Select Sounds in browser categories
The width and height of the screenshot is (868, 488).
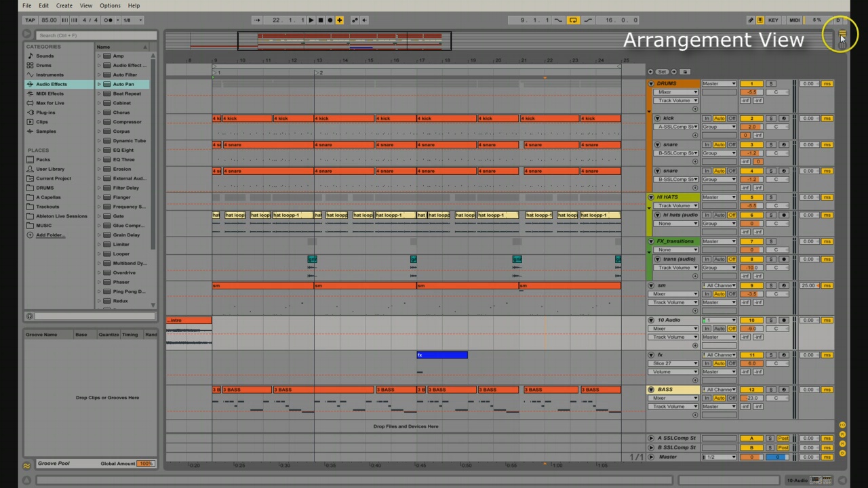coord(45,56)
